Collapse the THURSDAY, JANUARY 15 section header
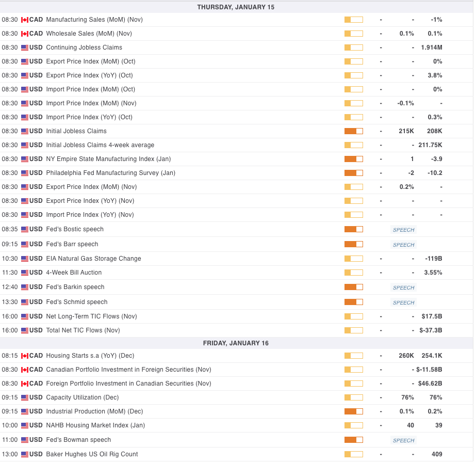Screen dimensions: 476x463 click(x=236, y=7)
